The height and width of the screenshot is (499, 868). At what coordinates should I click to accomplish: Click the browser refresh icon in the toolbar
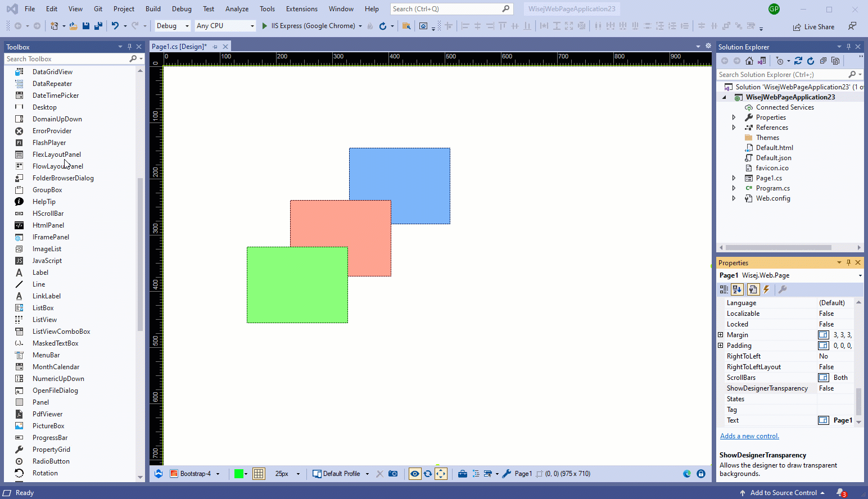(x=383, y=26)
